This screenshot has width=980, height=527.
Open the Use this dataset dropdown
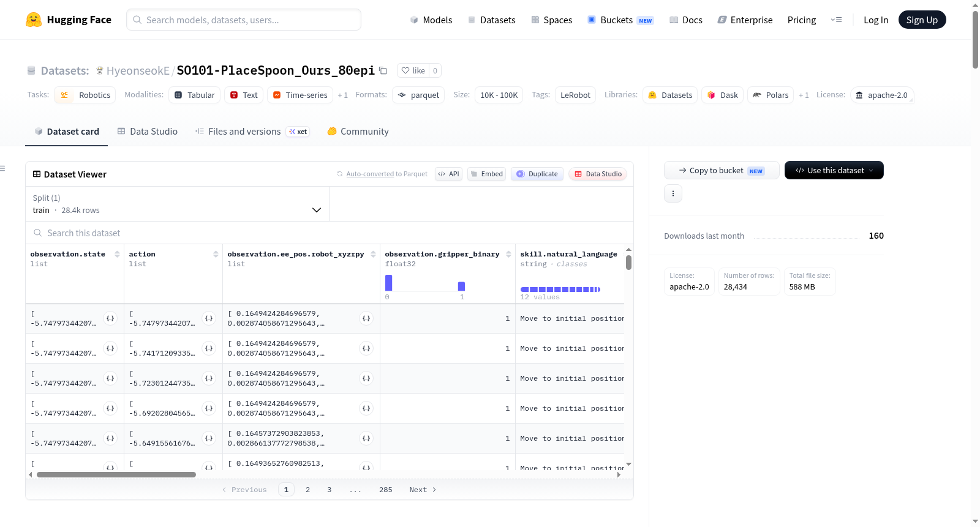[834, 170]
